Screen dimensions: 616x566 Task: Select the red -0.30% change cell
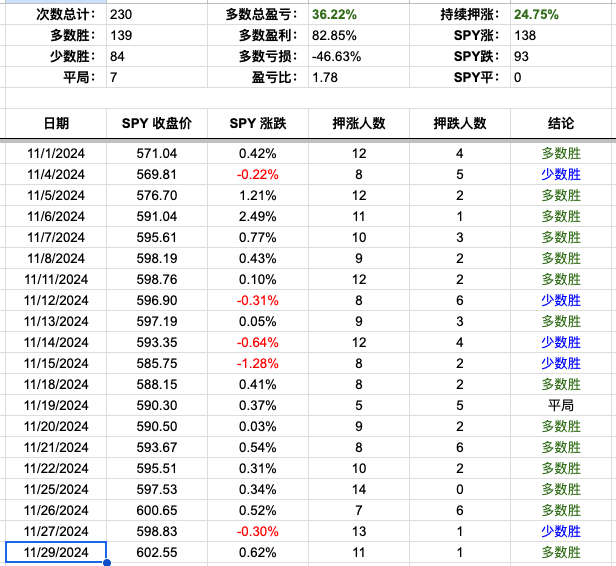[x=258, y=531]
